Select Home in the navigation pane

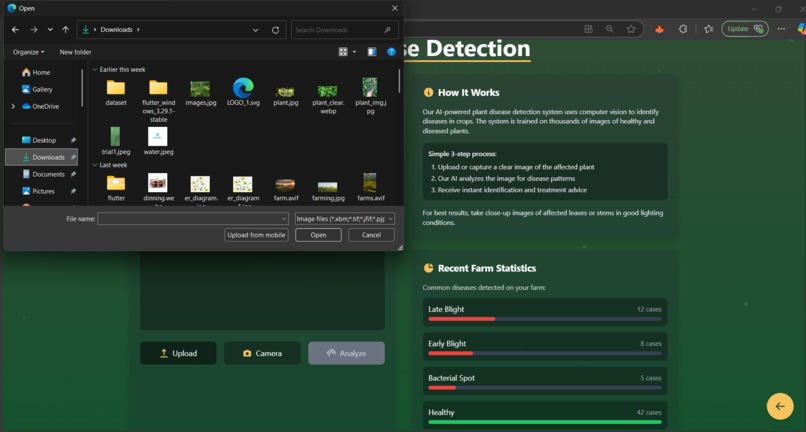(36, 73)
